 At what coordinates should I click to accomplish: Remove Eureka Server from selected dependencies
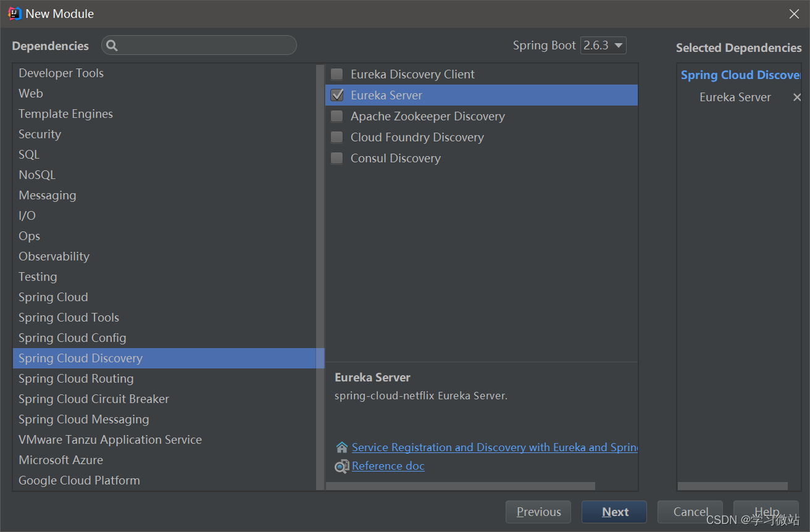(797, 98)
